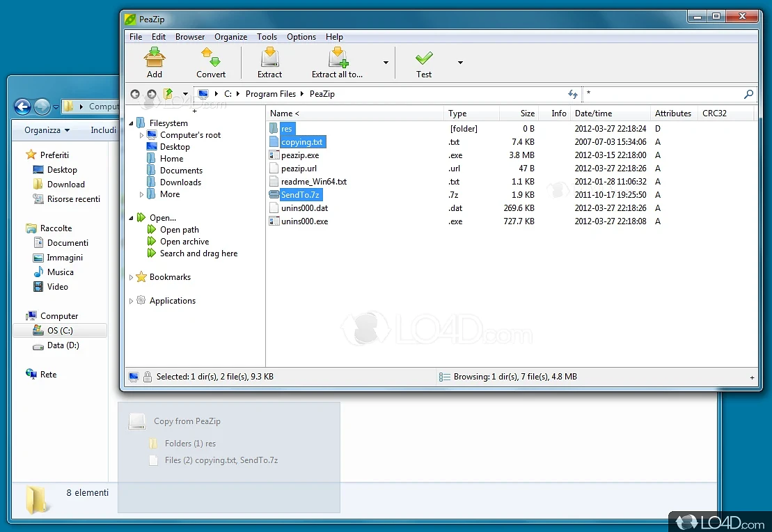Click the Add archive toolbar icon
The width and height of the screenshot is (772, 532).
point(154,57)
